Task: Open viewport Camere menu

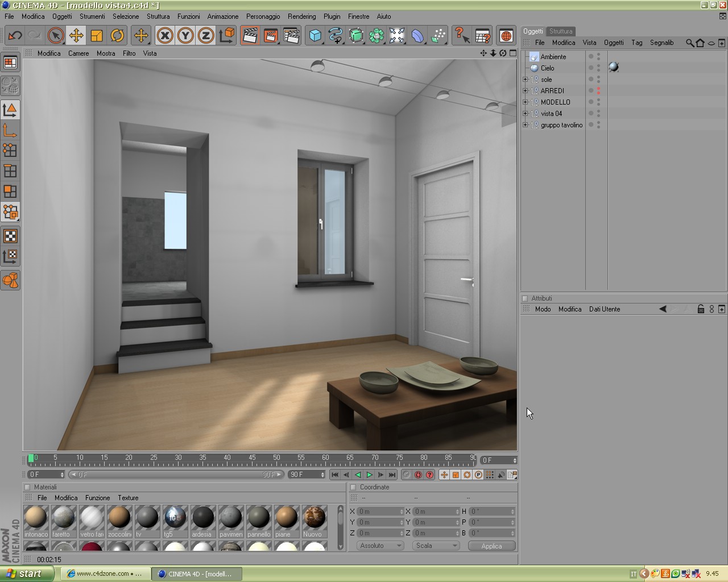Action: [78, 53]
